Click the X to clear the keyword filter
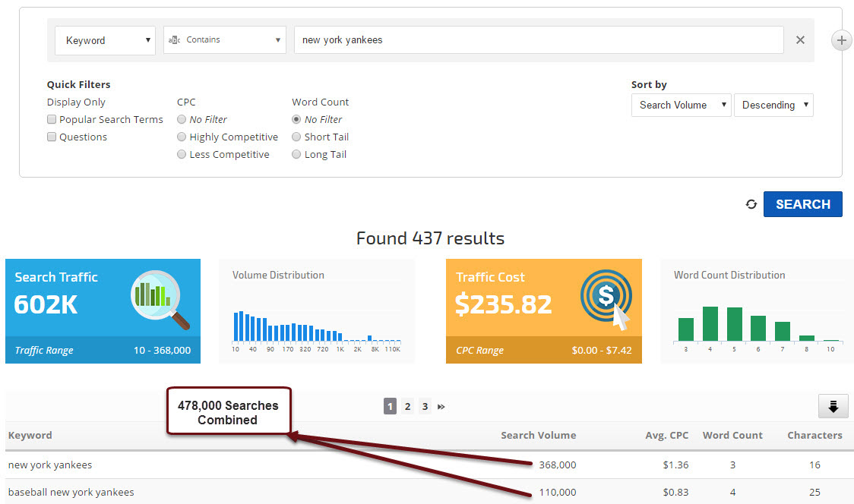 tap(800, 40)
